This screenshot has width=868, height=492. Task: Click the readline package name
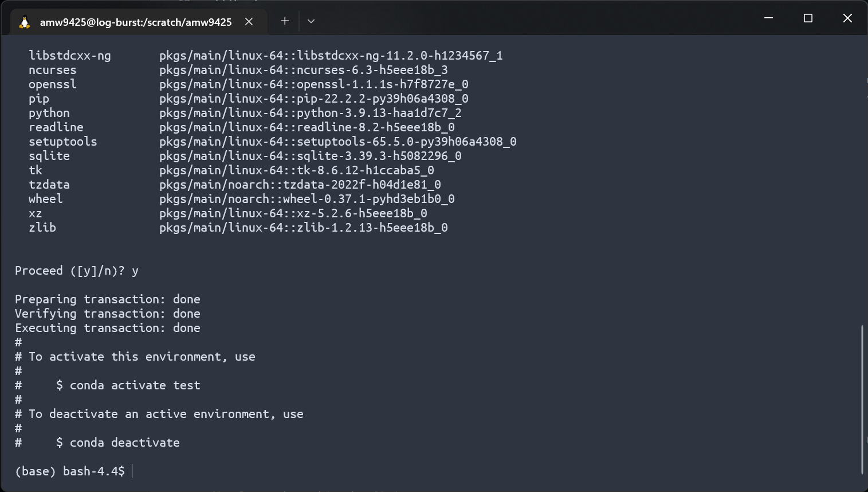tap(56, 127)
